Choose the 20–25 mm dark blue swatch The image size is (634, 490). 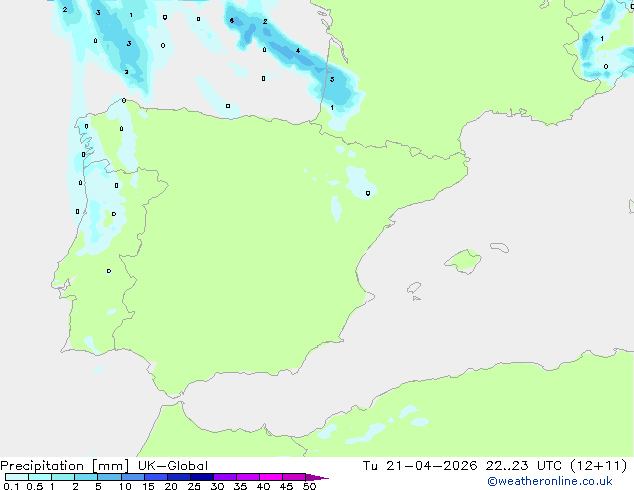pyautogui.click(x=178, y=477)
